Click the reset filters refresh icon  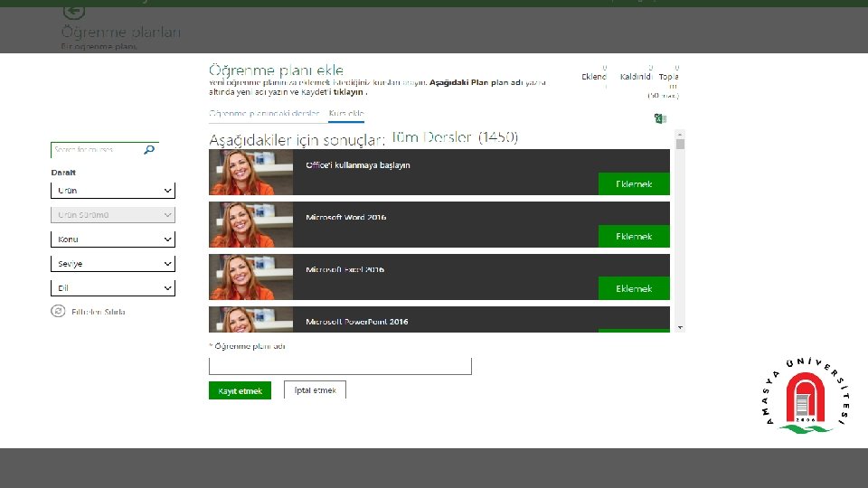tap(58, 311)
